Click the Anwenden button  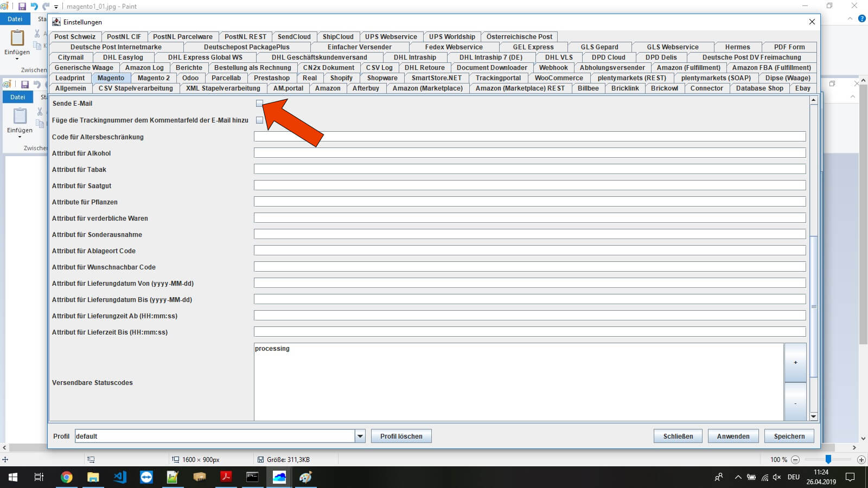pyautogui.click(x=733, y=436)
